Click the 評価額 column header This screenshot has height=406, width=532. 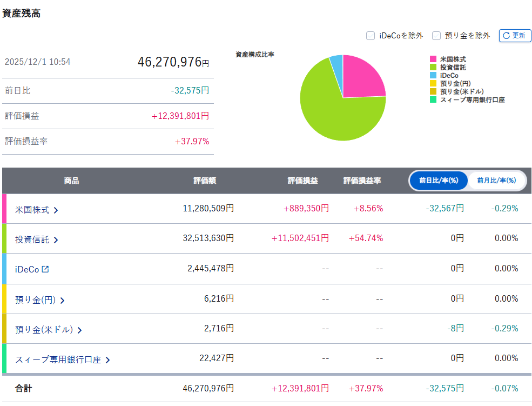(205, 181)
